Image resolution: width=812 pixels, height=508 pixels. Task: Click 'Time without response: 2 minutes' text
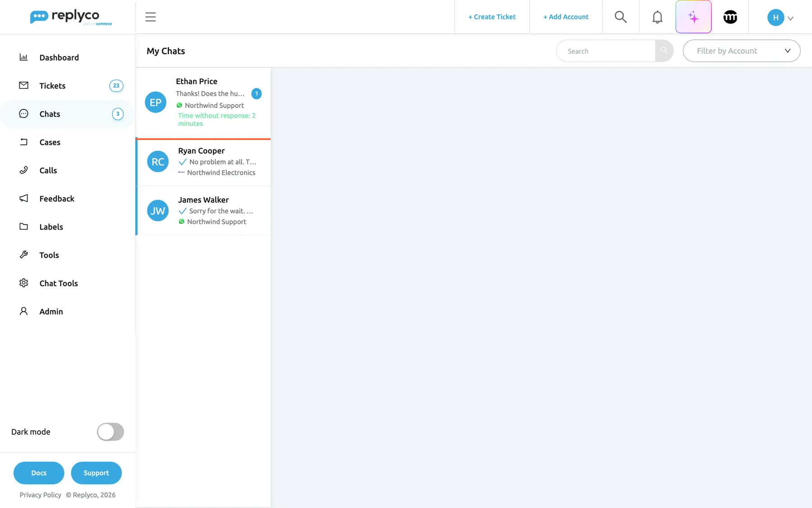217,120
